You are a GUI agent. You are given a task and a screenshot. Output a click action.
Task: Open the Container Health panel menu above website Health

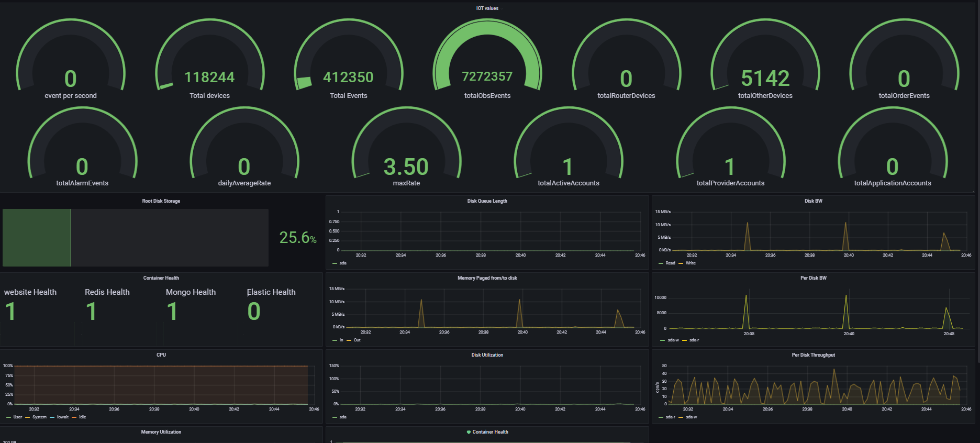click(x=161, y=278)
